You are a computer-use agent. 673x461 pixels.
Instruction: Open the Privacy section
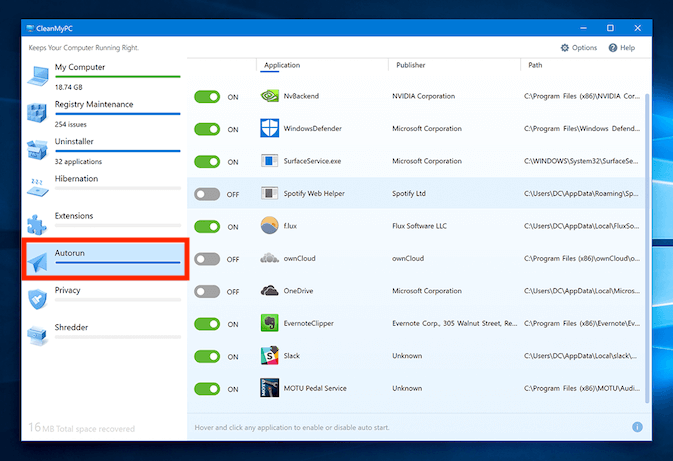click(x=104, y=299)
